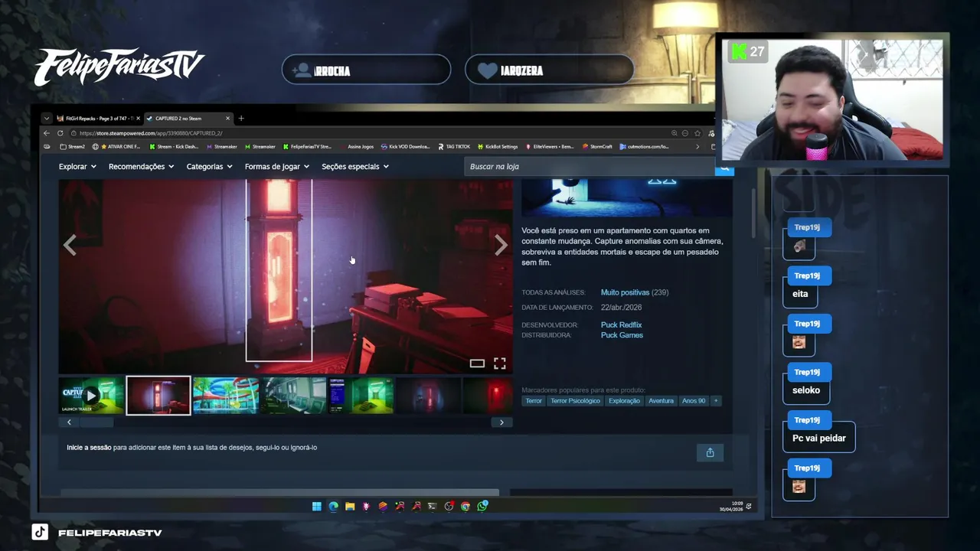Open a new browser tab with the plus icon
This screenshot has height=551, width=980.
tap(241, 118)
